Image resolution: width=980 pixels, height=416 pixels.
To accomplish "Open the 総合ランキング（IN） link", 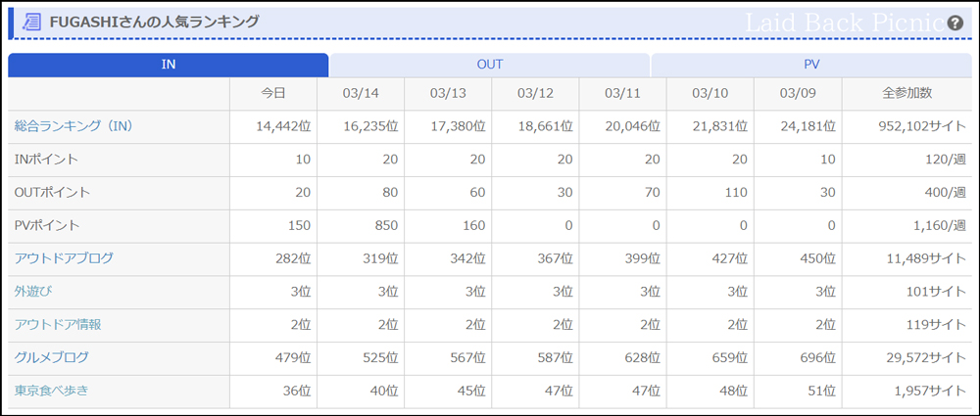I will 73,126.
